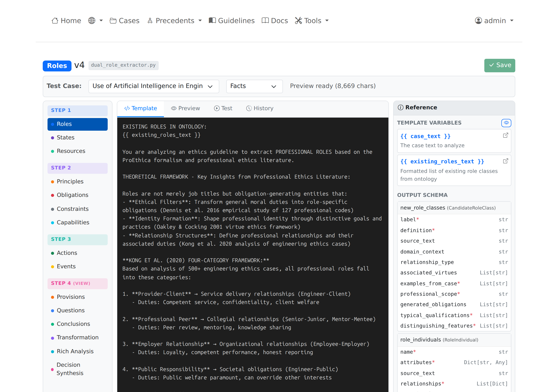Screen dimensions: 558x392
Task: Select Resources in the sidebar
Action: (78, 151)
